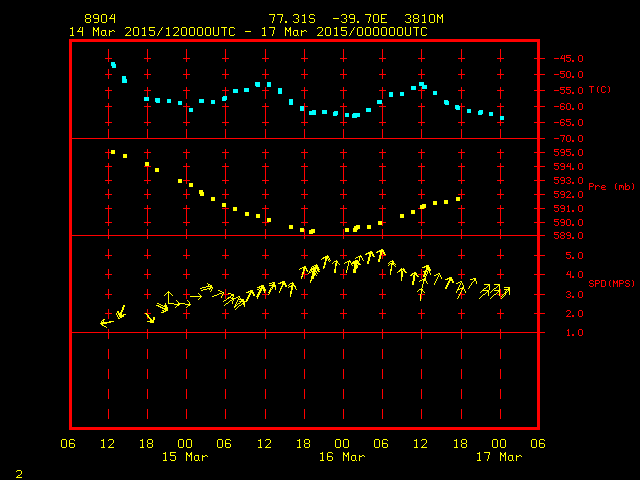Click the 593.0 pressure tick label

click(x=568, y=180)
